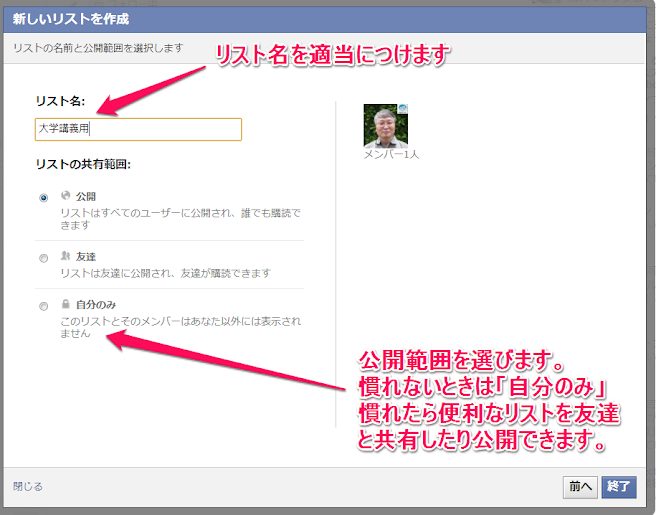Click description starting リストはすべてのユーザーに公開され
The width and height of the screenshot is (656, 515).
pyautogui.click(x=181, y=219)
